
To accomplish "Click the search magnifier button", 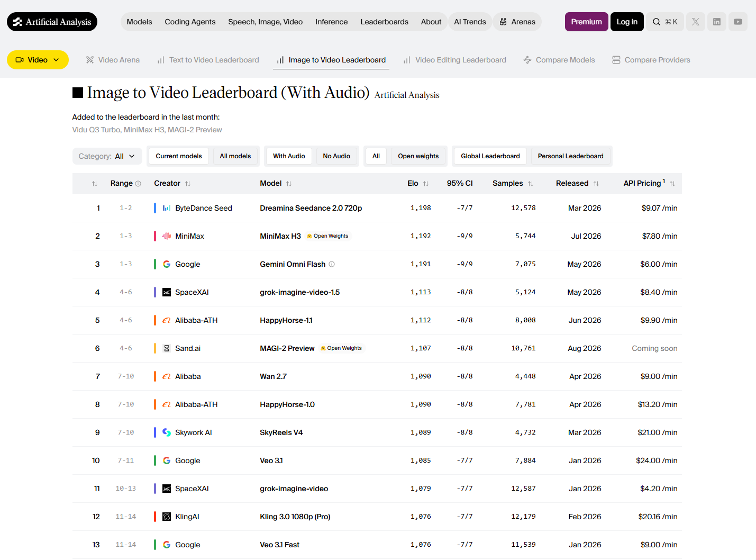I will (x=665, y=22).
